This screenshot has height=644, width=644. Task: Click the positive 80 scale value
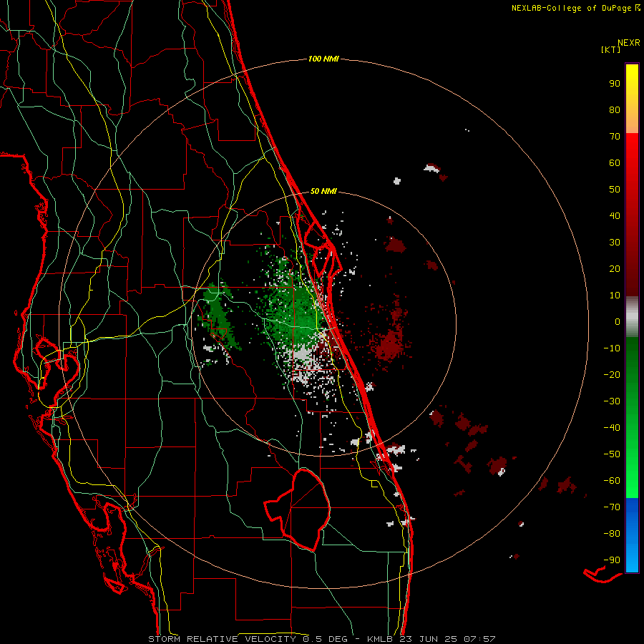(x=615, y=109)
